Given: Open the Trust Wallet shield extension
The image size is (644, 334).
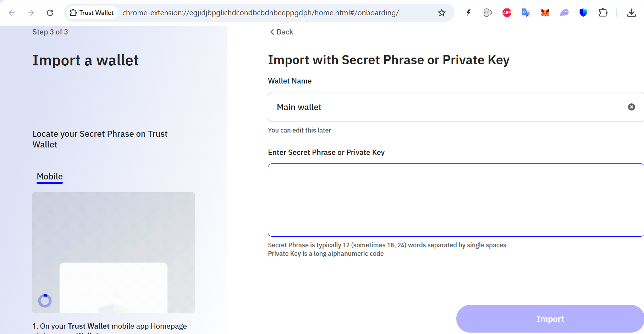Looking at the screenshot, I should [x=583, y=13].
